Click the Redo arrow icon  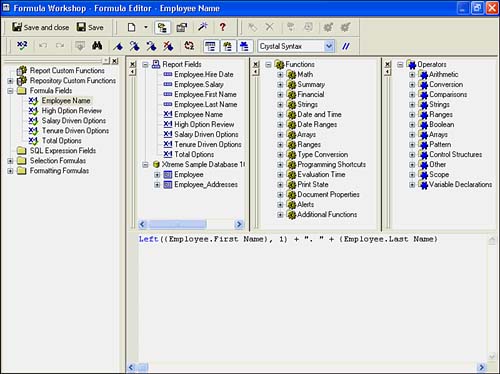[60, 45]
